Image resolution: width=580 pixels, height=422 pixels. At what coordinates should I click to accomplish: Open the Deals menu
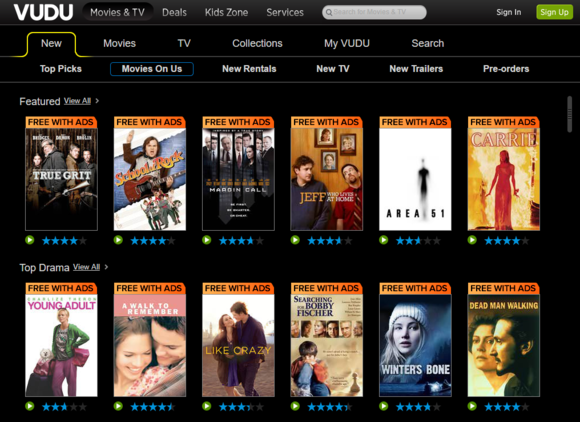(174, 12)
